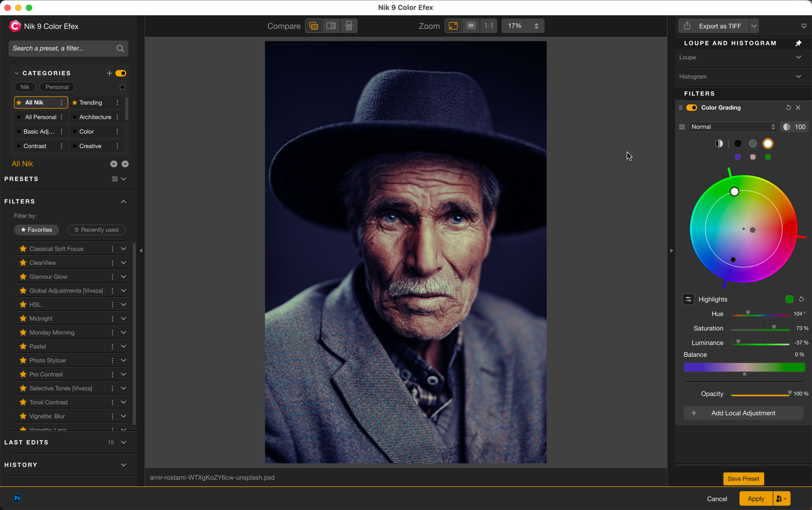Viewport: 812px width, 510px height.
Task: Toggle the Categories switch off
Action: 121,73
